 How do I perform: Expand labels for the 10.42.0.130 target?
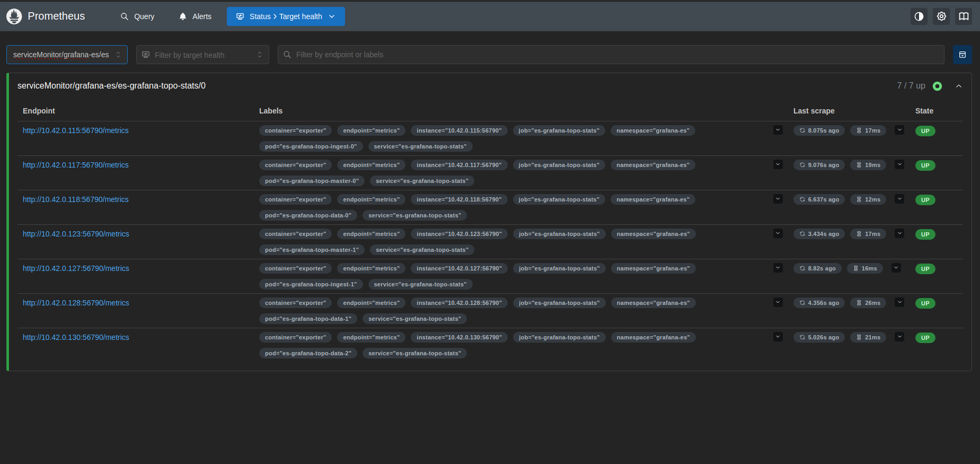pos(778,337)
